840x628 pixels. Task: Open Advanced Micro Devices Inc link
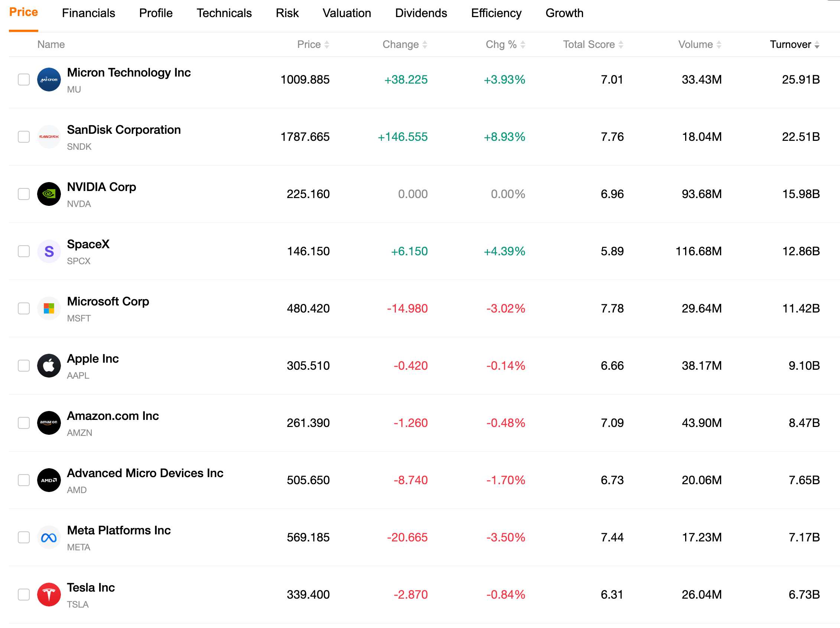(145, 473)
